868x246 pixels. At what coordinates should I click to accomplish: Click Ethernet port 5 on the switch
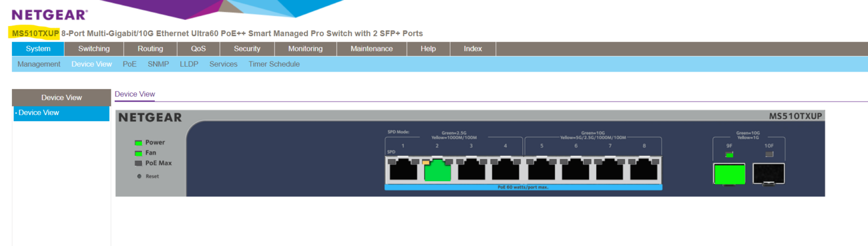[541, 170]
